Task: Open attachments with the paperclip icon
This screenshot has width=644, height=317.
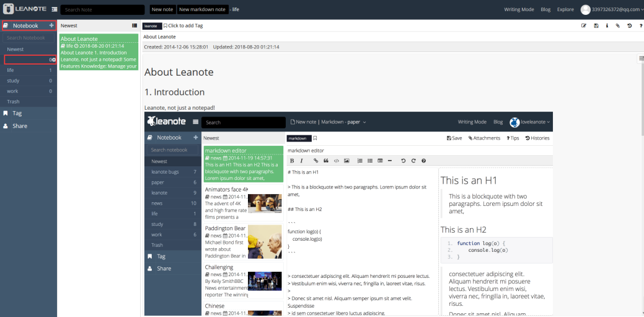Action: [x=618, y=25]
